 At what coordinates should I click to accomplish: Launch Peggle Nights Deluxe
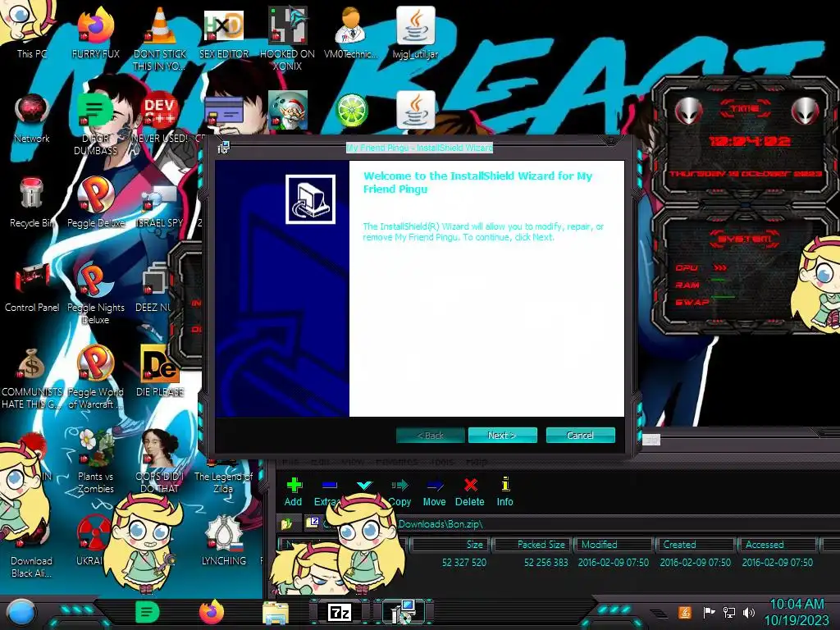click(96, 292)
